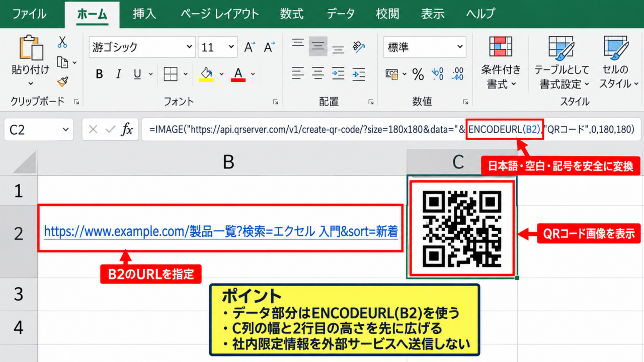This screenshot has height=362, width=644.
Task: Click the セルのスタイル button
Action: coord(619,63)
